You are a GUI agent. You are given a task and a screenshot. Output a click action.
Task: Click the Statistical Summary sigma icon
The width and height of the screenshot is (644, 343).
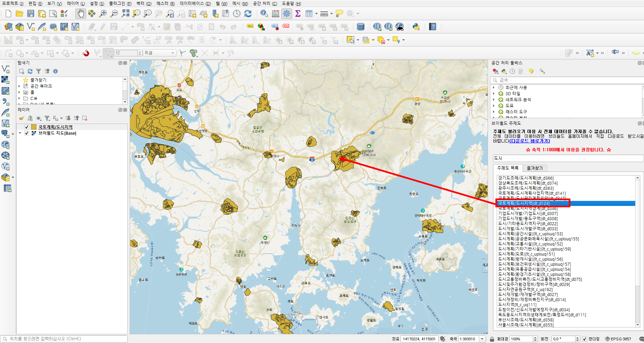(x=298, y=14)
